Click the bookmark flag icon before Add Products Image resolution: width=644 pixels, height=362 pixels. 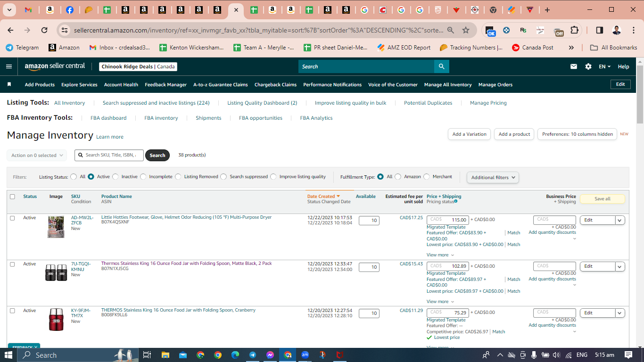tap(9, 84)
